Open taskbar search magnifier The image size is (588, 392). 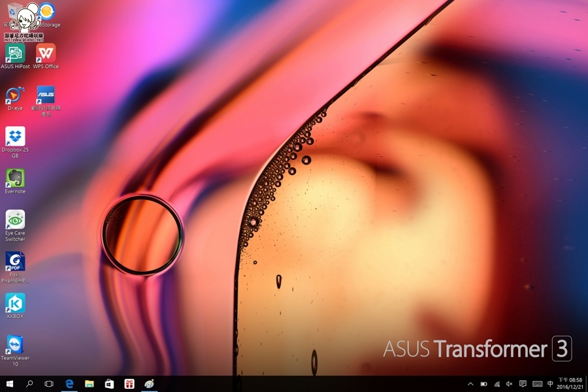point(29,384)
